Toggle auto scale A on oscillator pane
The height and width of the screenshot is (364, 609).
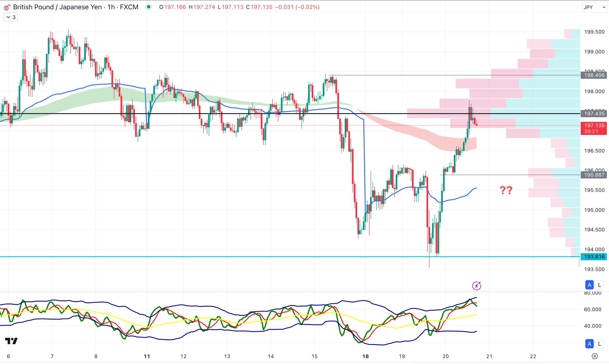pyautogui.click(x=589, y=343)
